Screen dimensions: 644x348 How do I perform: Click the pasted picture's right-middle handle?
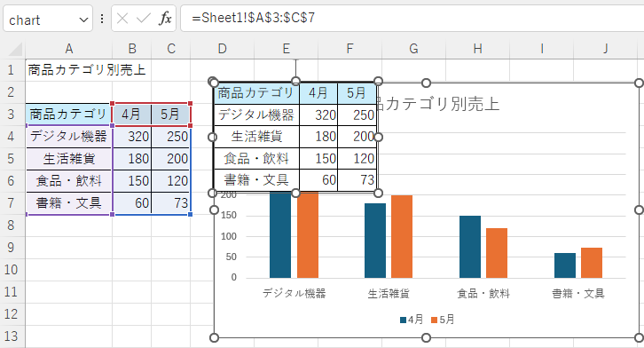coord(378,137)
